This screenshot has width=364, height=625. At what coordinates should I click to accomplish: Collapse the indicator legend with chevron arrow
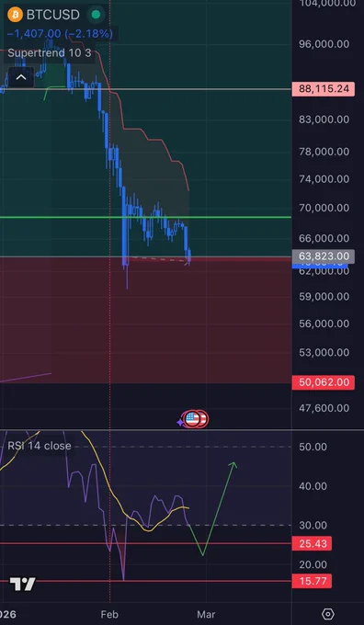point(21,77)
